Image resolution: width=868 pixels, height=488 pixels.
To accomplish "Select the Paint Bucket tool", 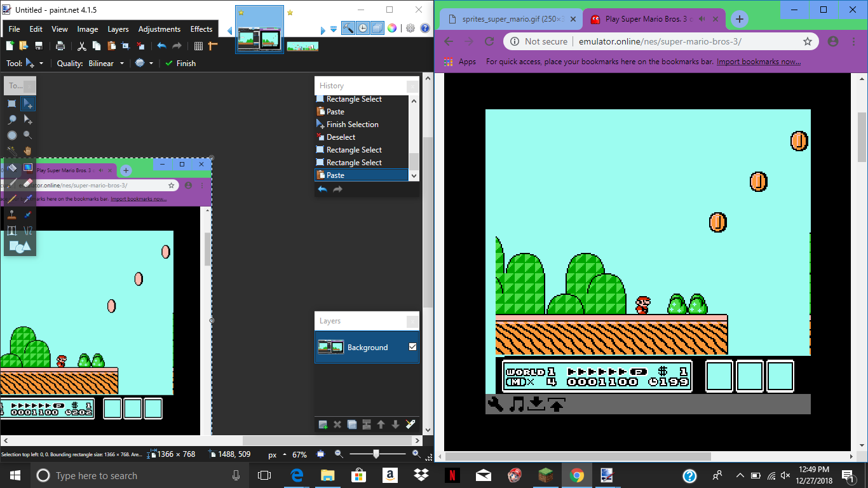I will pyautogui.click(x=12, y=167).
